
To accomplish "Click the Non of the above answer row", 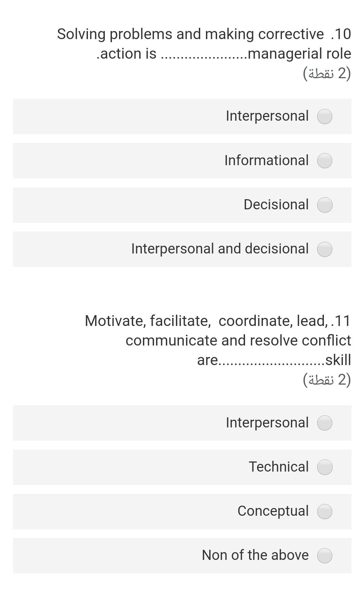I will [182, 556].
